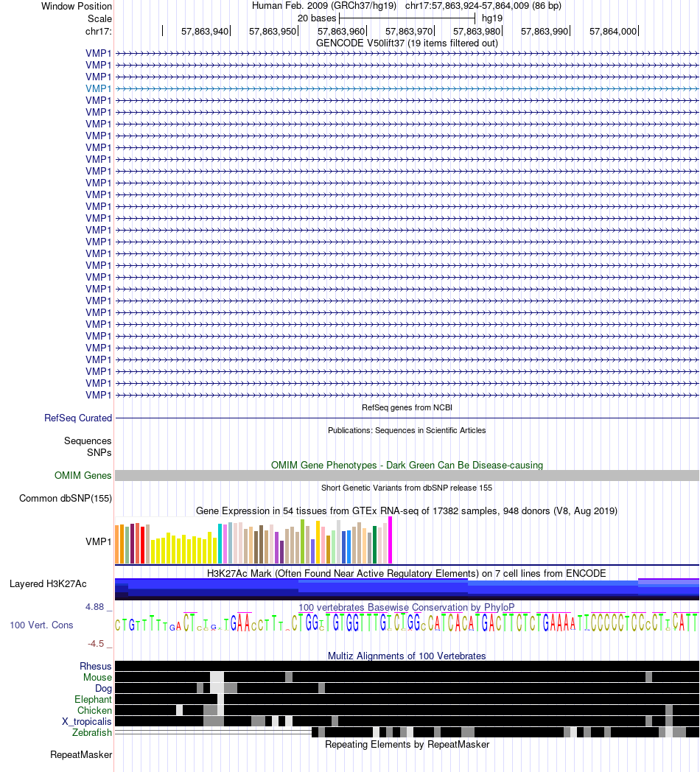Click the RefSeq Curated intron line
This screenshot has height=772, width=700.
(x=407, y=418)
